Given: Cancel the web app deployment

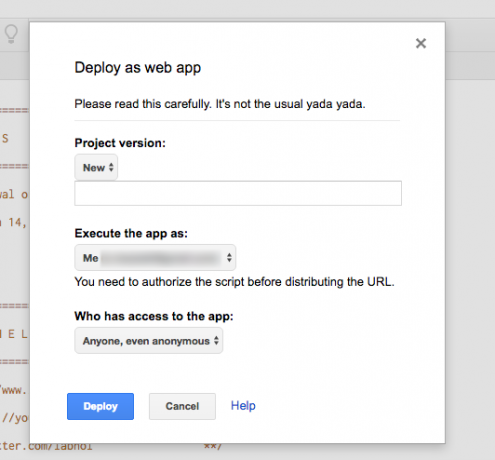Looking at the screenshot, I should coord(182,406).
